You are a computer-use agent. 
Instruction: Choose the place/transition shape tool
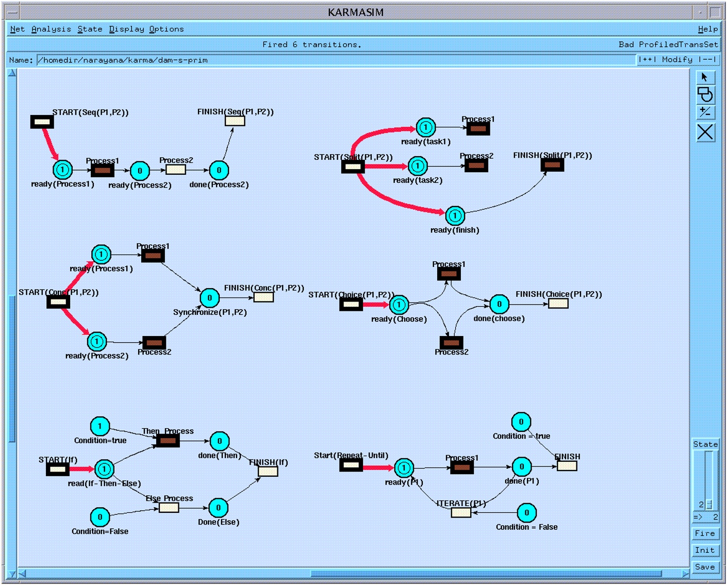[x=705, y=95]
